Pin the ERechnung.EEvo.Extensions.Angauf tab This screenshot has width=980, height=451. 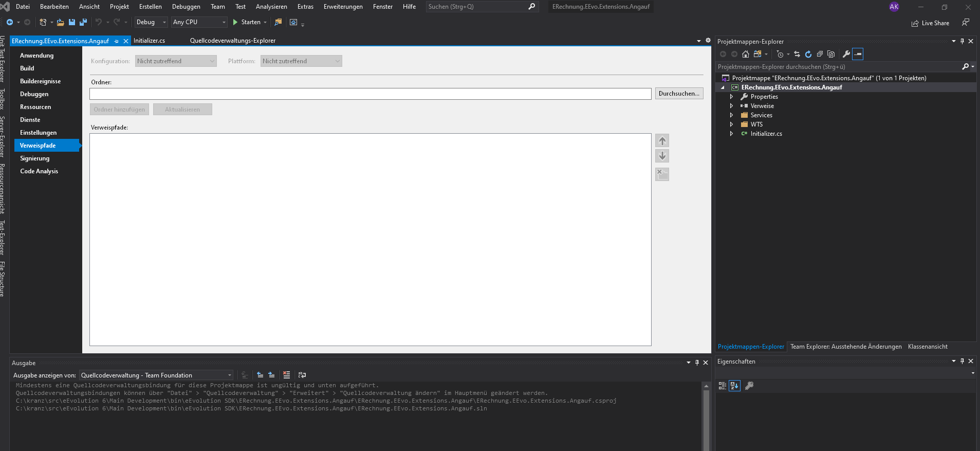pyautogui.click(x=117, y=41)
